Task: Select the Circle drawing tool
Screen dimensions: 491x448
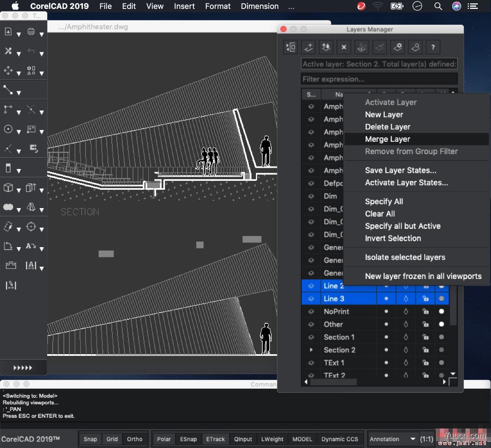Action: tap(8, 129)
